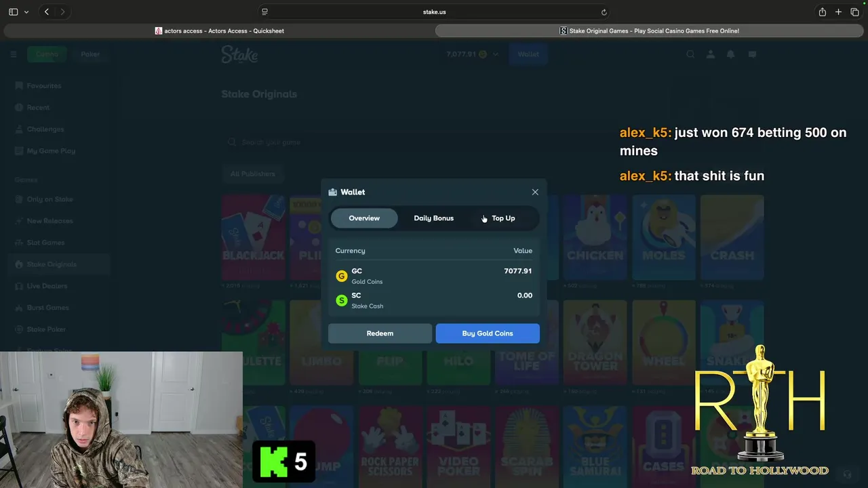Open the Wheel game thumbnail
868x488 pixels.
click(x=663, y=344)
